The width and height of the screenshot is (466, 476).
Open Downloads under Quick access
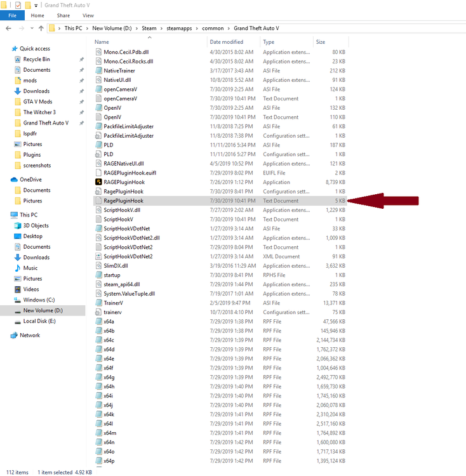(x=36, y=91)
